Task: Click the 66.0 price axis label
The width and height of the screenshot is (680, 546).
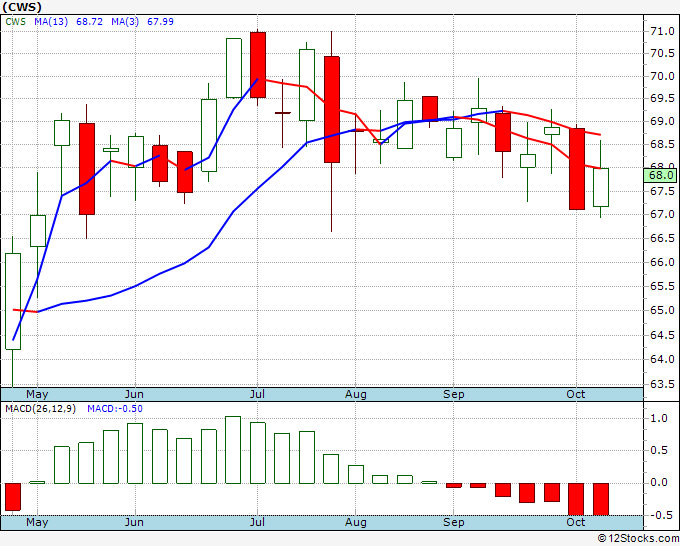Action: 662,262
